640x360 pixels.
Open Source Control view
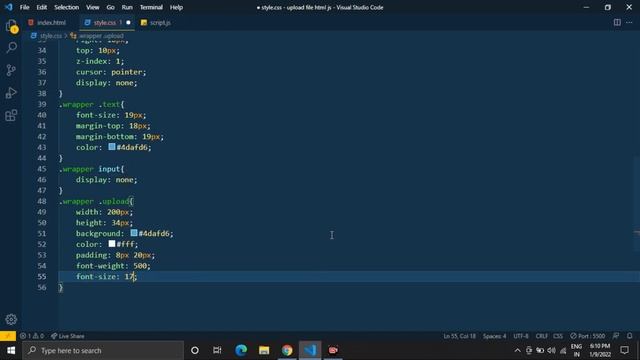(x=11, y=70)
